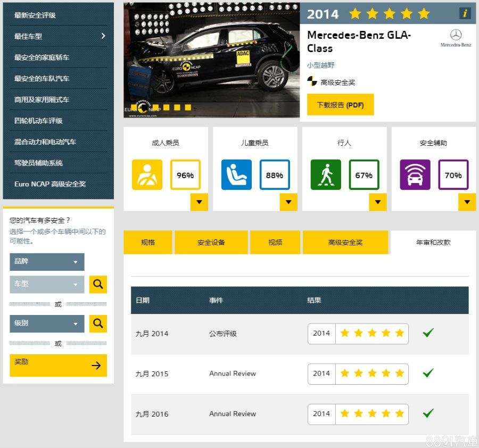Open the 级别 dropdown

coord(47,323)
